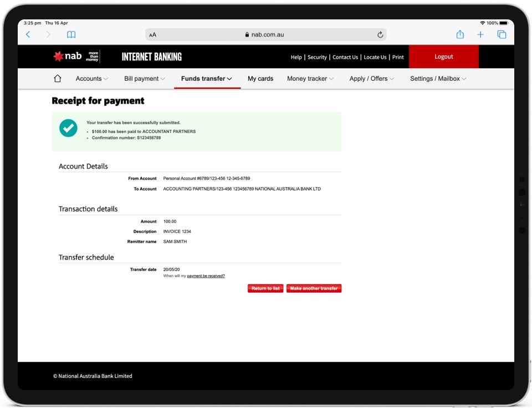Image resolution: width=532 pixels, height=410 pixels.
Task: Click the Safari back arrow
Action: (x=28, y=34)
